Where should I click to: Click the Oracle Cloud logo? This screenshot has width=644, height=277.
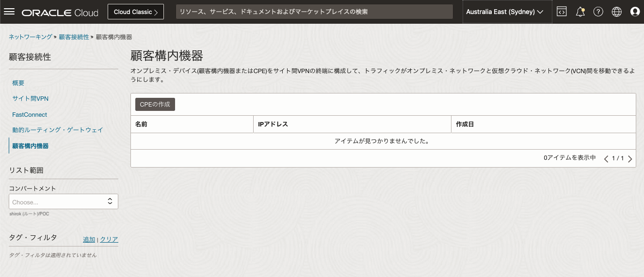60,12
